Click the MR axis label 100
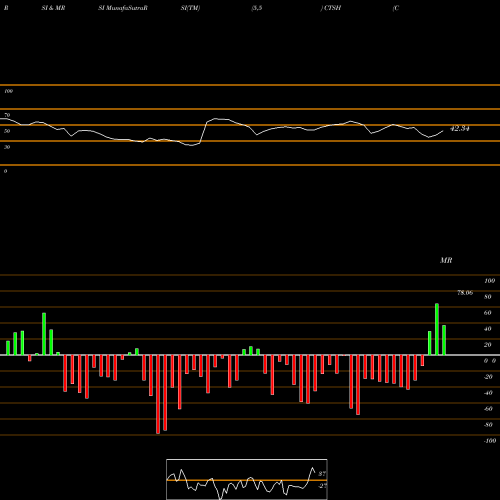 [x=490, y=281]
